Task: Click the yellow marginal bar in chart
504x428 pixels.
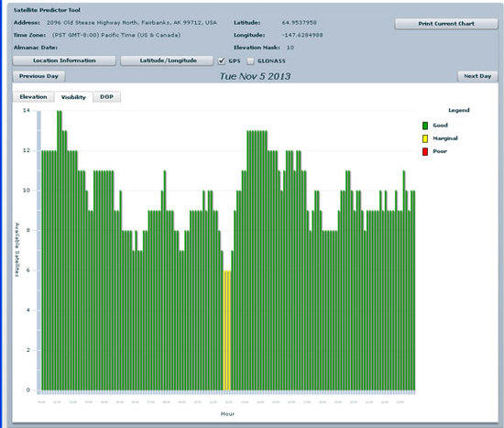Action: point(227,331)
